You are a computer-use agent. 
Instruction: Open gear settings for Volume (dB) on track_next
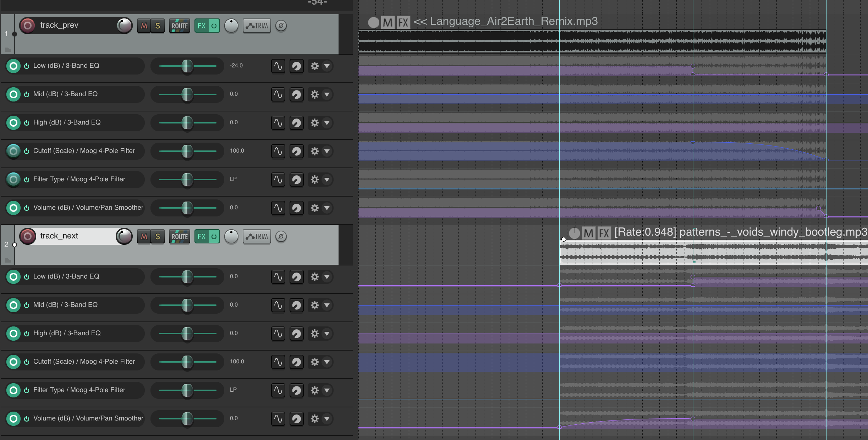[314, 419]
